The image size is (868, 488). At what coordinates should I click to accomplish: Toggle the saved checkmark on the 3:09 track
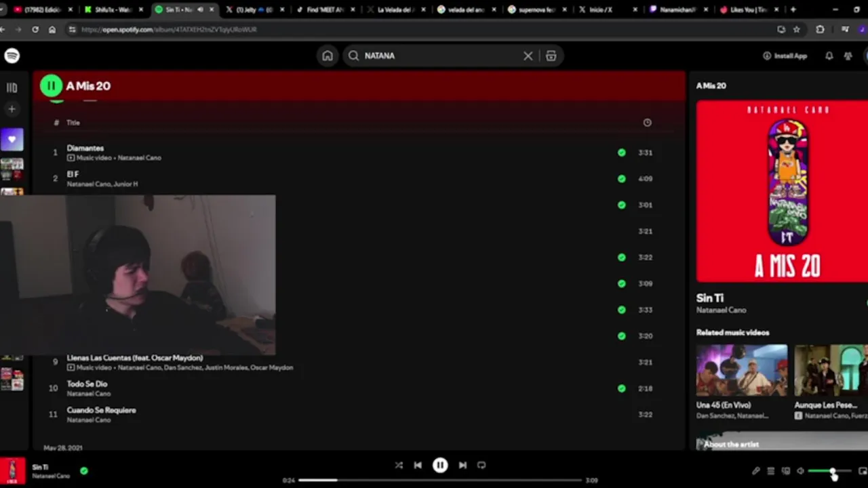pyautogui.click(x=621, y=283)
